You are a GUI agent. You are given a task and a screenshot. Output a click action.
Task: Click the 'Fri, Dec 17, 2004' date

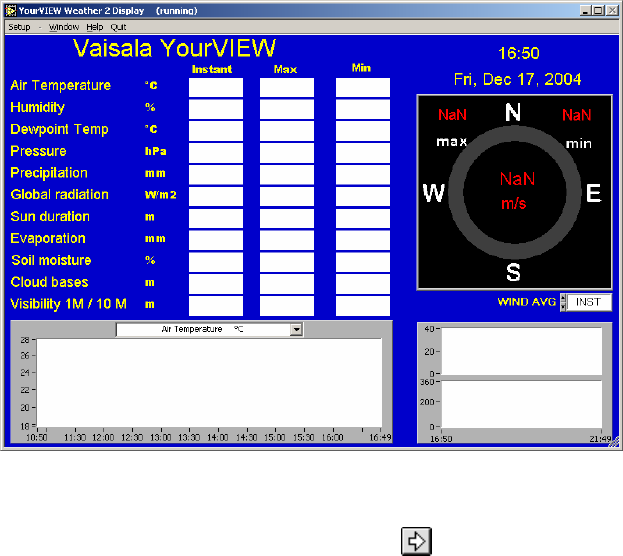pyautogui.click(x=517, y=79)
